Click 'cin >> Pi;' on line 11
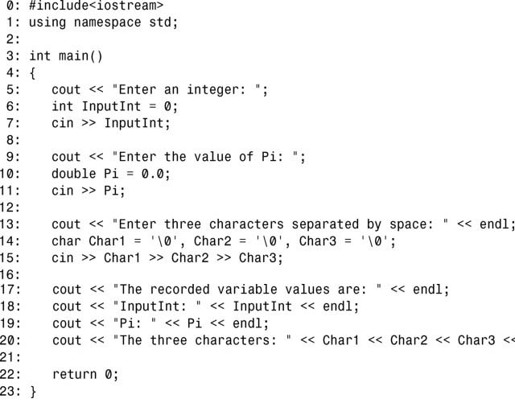 pos(88,191)
